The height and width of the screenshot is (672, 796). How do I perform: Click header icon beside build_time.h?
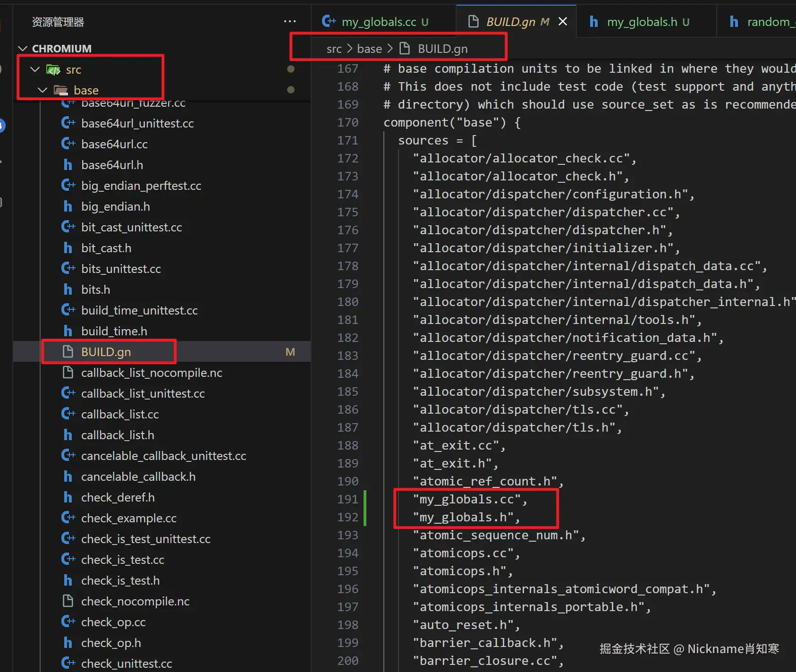coord(68,331)
